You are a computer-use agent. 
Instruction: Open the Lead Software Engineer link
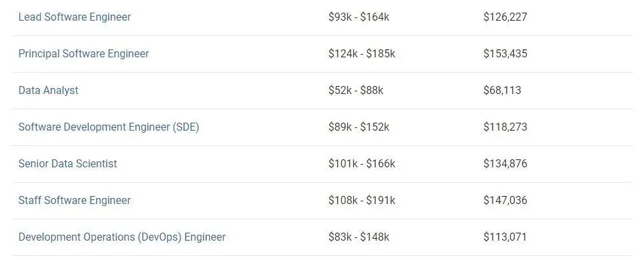[x=75, y=17]
